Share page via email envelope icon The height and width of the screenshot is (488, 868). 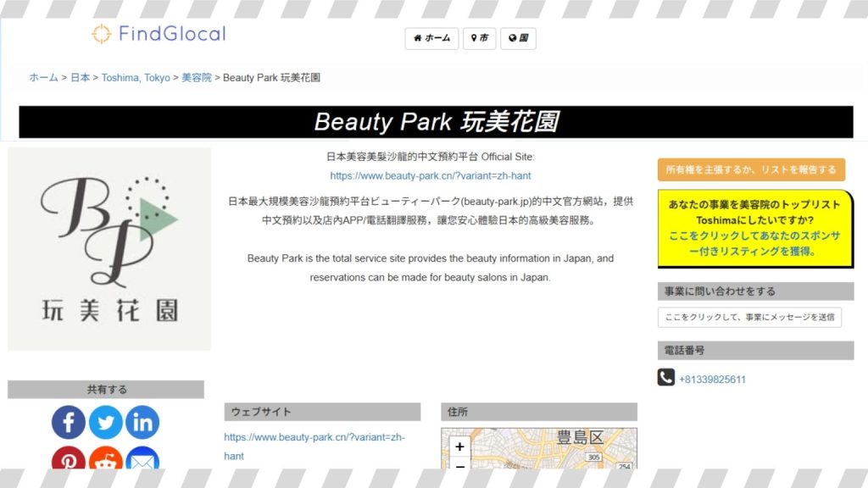click(x=142, y=459)
